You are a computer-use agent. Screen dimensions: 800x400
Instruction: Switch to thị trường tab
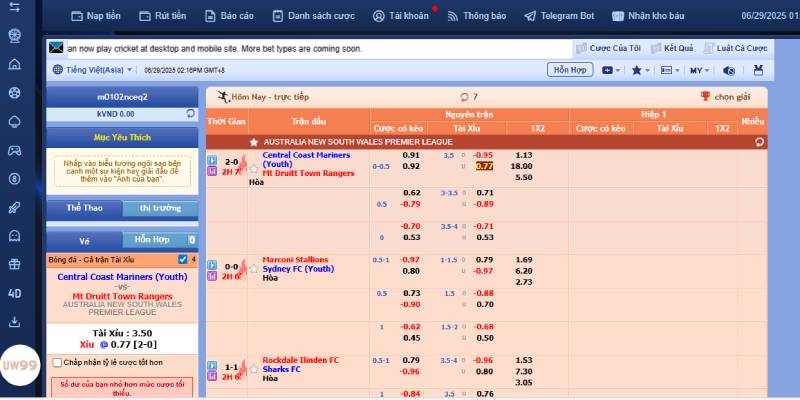click(160, 208)
